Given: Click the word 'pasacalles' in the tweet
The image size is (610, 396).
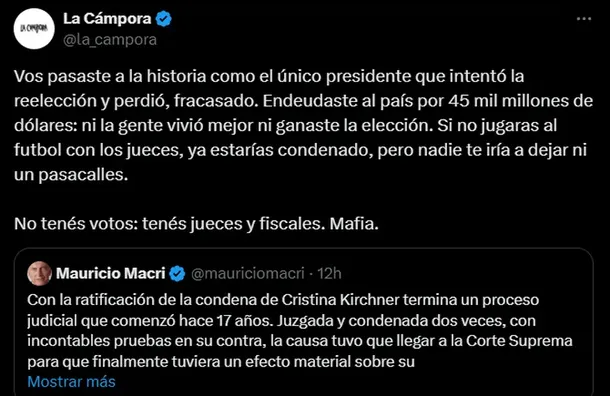Looking at the screenshot, I should (x=81, y=175).
